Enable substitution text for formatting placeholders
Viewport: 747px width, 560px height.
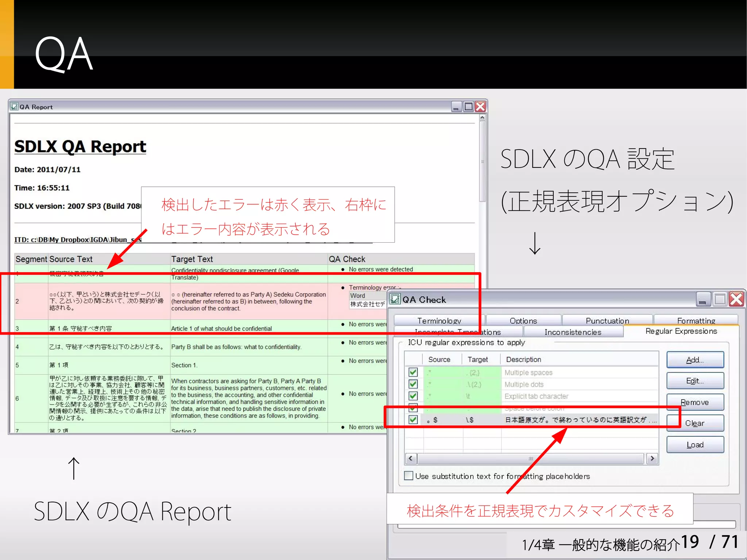[409, 476]
